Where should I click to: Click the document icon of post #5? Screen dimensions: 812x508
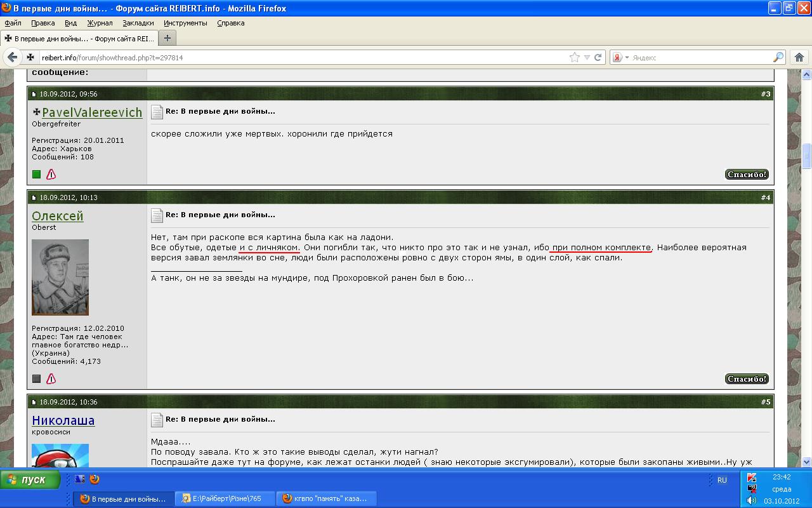(157, 420)
